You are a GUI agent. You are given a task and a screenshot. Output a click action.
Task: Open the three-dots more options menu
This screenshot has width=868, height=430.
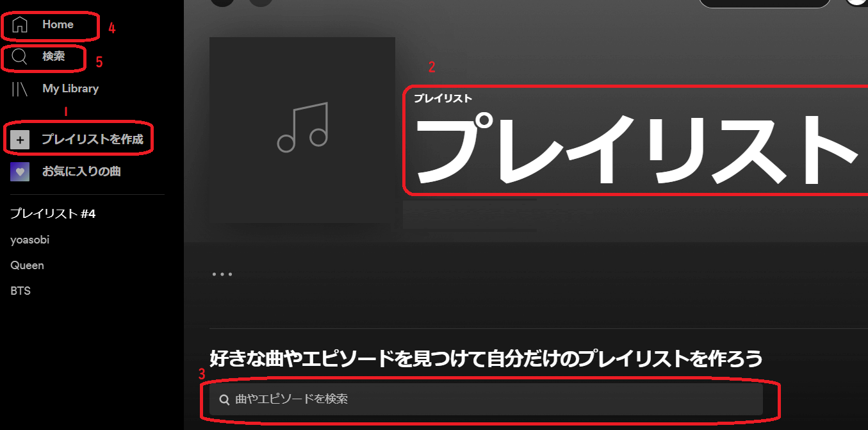pos(222,274)
